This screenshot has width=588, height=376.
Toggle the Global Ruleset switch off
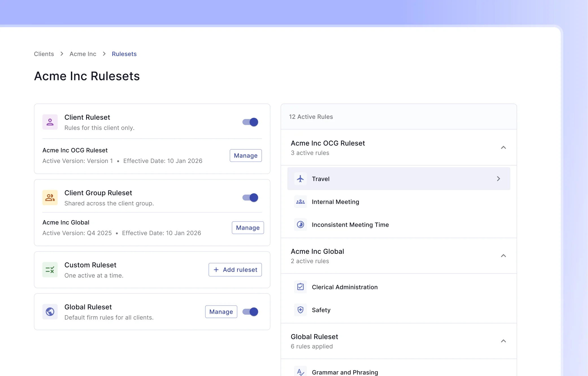point(250,311)
